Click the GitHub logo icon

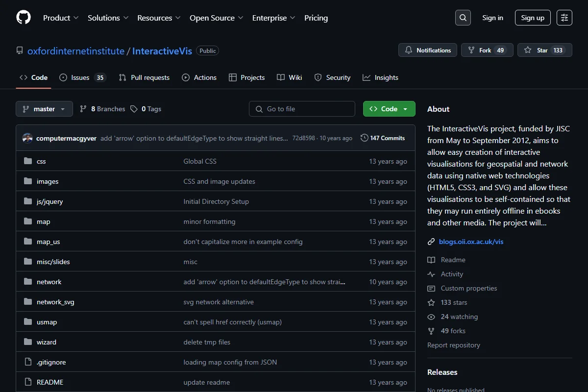click(24, 18)
